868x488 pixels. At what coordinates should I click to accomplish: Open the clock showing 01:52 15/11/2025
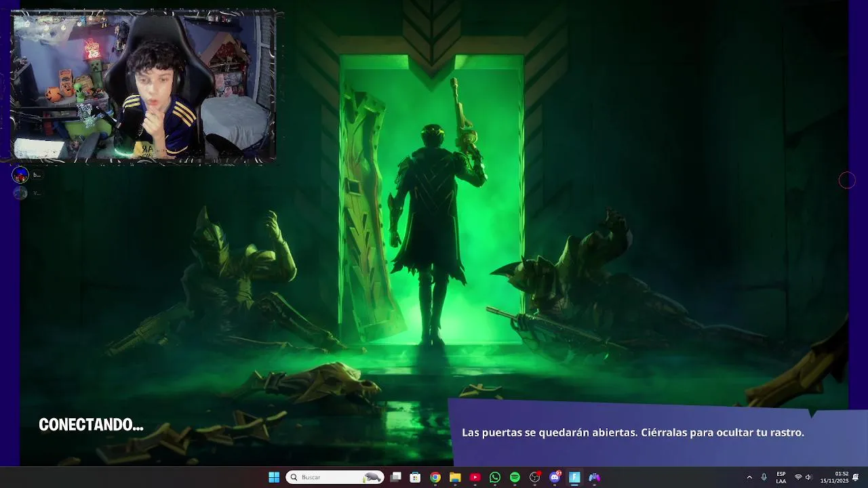click(x=834, y=477)
